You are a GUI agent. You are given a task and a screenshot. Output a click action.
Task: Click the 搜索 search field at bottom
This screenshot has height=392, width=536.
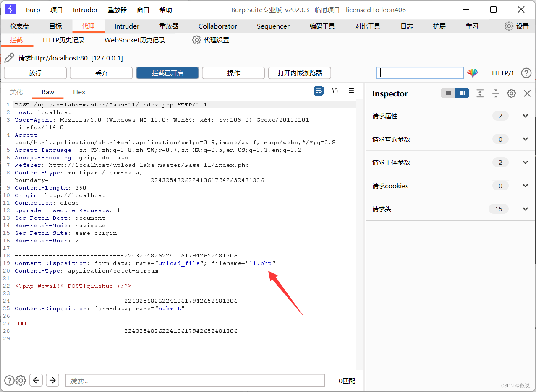195,381
